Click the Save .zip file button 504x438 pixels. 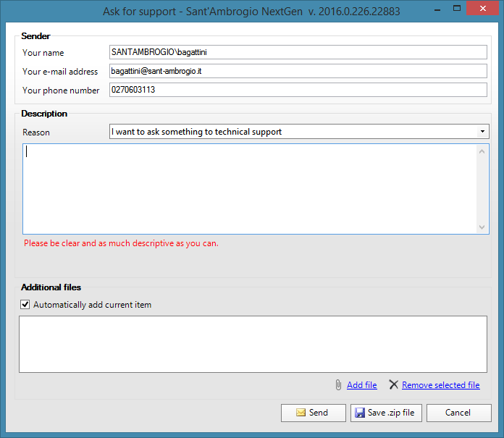(x=386, y=413)
